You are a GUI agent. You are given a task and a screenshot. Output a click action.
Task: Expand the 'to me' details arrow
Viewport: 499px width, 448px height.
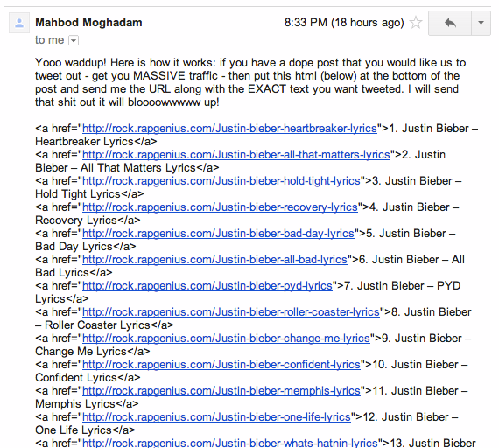74,41
